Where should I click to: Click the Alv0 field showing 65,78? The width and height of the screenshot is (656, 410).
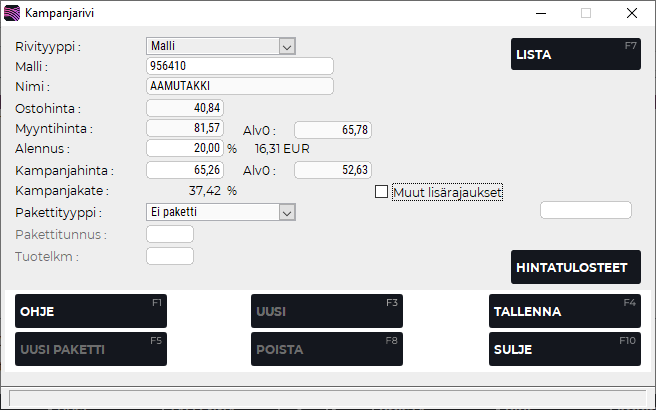tap(333, 129)
